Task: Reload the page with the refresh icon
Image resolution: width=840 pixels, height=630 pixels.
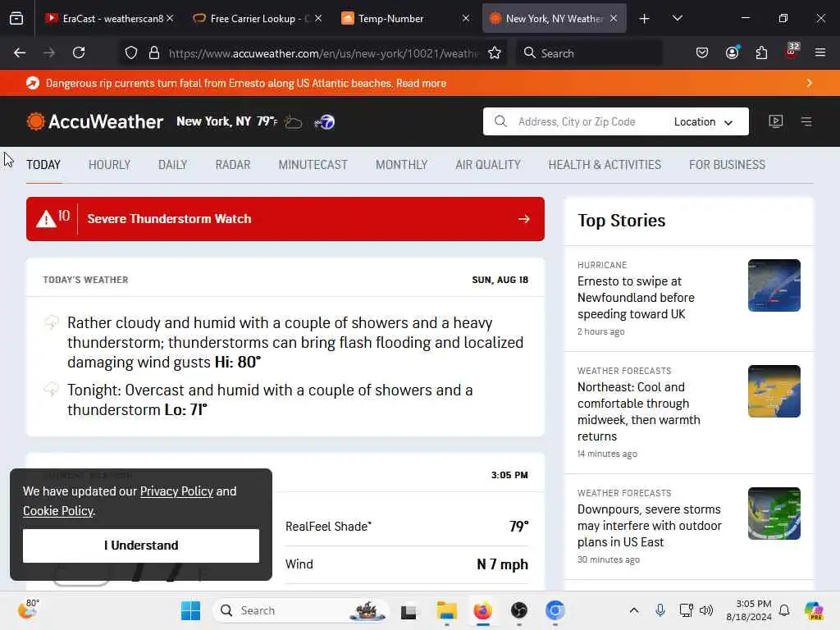Action: point(79,52)
